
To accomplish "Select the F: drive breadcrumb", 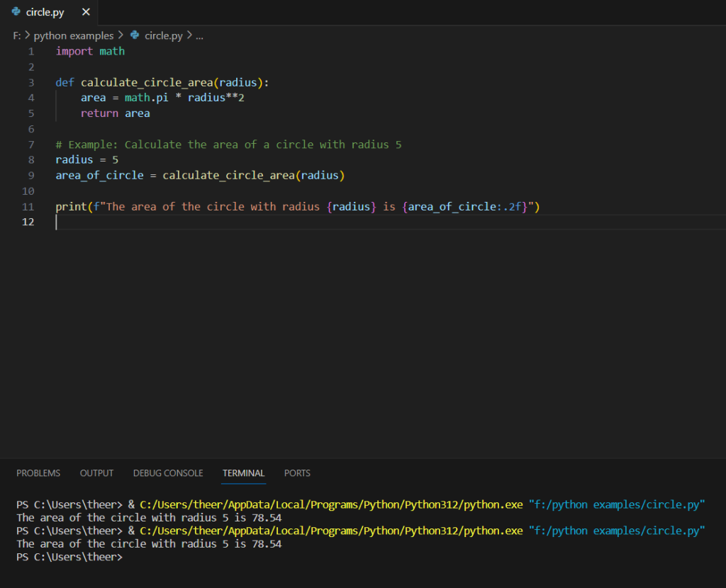I will pos(16,35).
